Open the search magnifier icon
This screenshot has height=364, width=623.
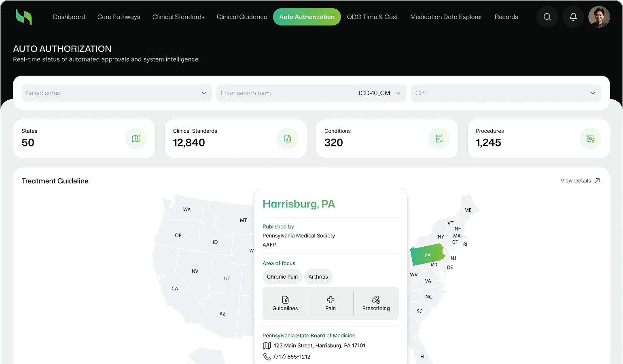pos(547,17)
